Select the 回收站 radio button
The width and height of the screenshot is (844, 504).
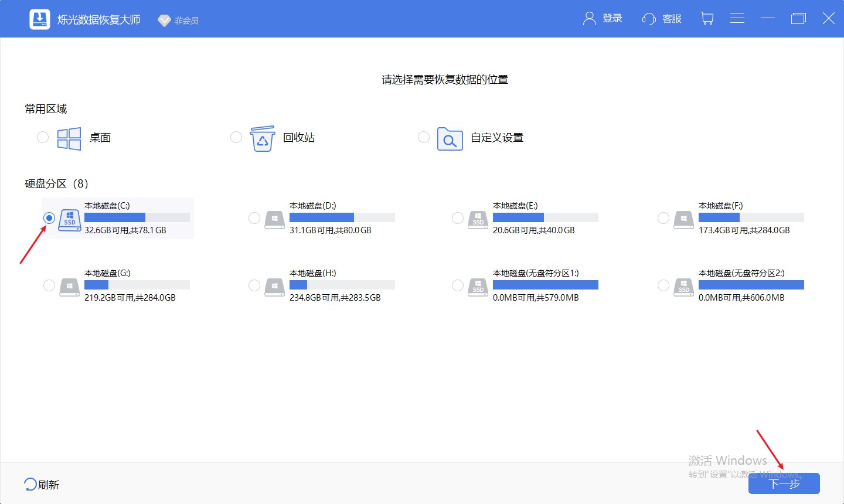coord(236,137)
